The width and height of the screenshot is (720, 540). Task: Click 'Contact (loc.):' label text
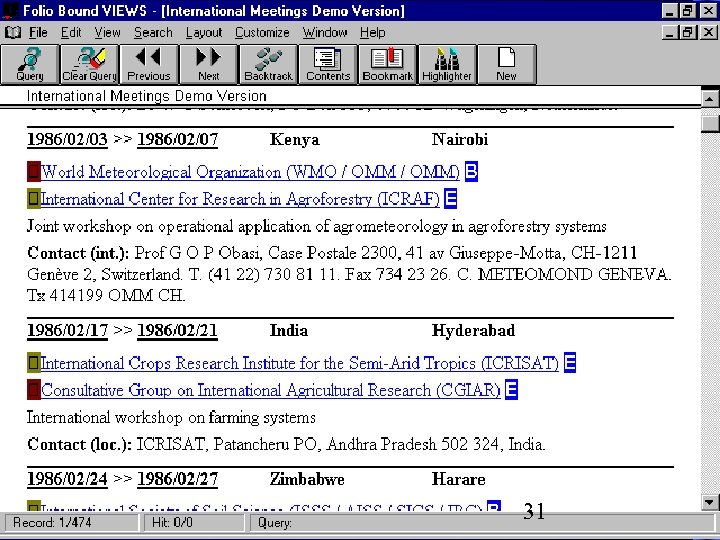coord(79,444)
